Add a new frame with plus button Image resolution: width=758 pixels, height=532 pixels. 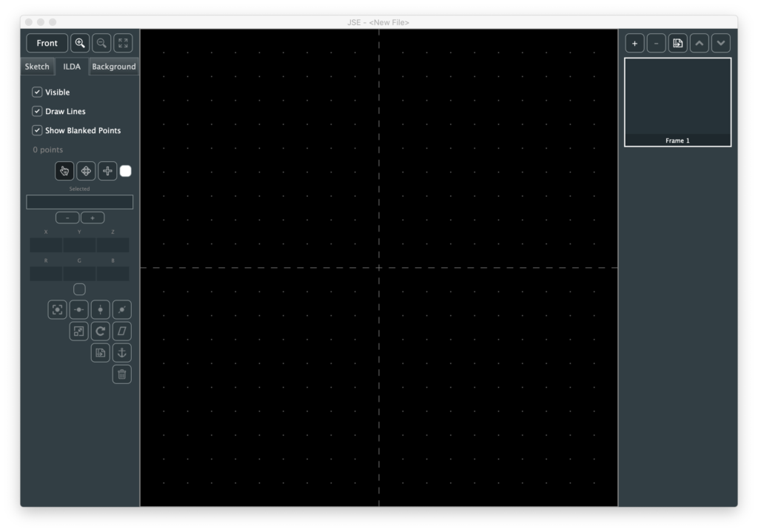[x=634, y=44]
